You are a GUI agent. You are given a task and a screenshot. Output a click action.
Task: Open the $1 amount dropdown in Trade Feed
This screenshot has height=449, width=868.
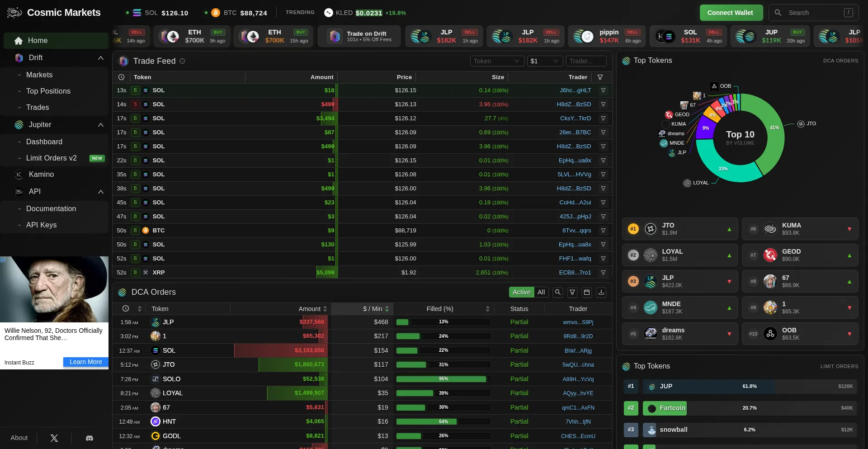(x=545, y=61)
